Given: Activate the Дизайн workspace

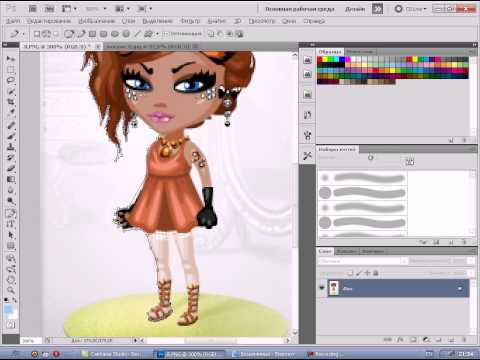Looking at the screenshot, I should [355, 9].
